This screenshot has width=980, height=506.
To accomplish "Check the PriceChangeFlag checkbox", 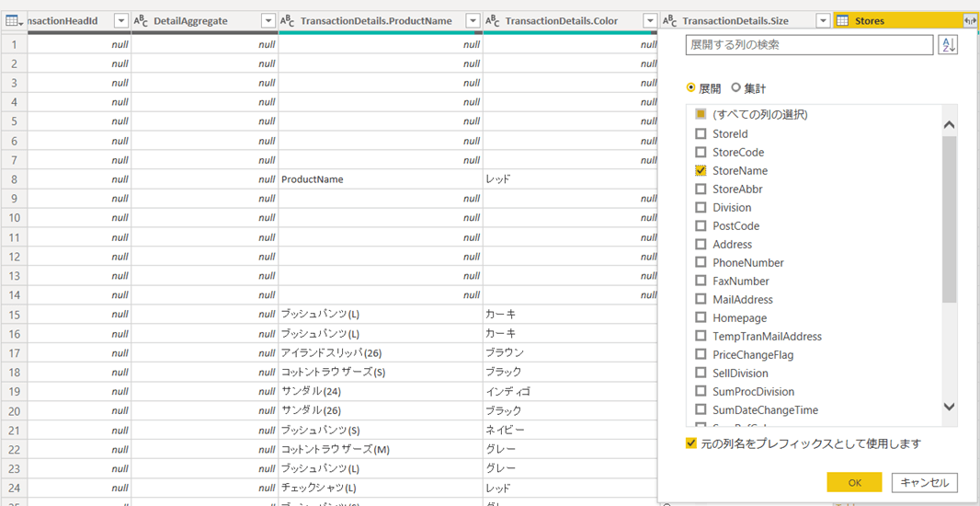I will click(701, 354).
